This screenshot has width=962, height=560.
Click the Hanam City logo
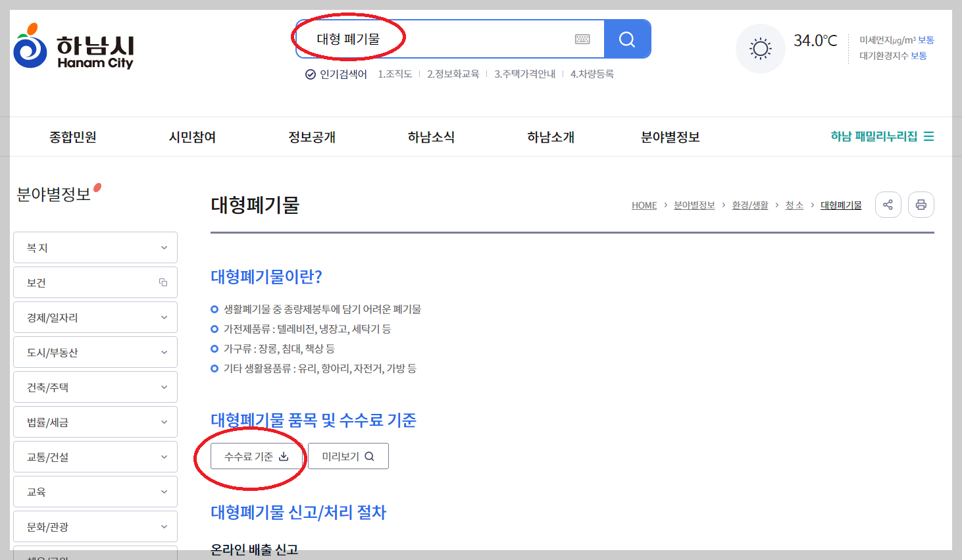pyautogui.click(x=74, y=46)
